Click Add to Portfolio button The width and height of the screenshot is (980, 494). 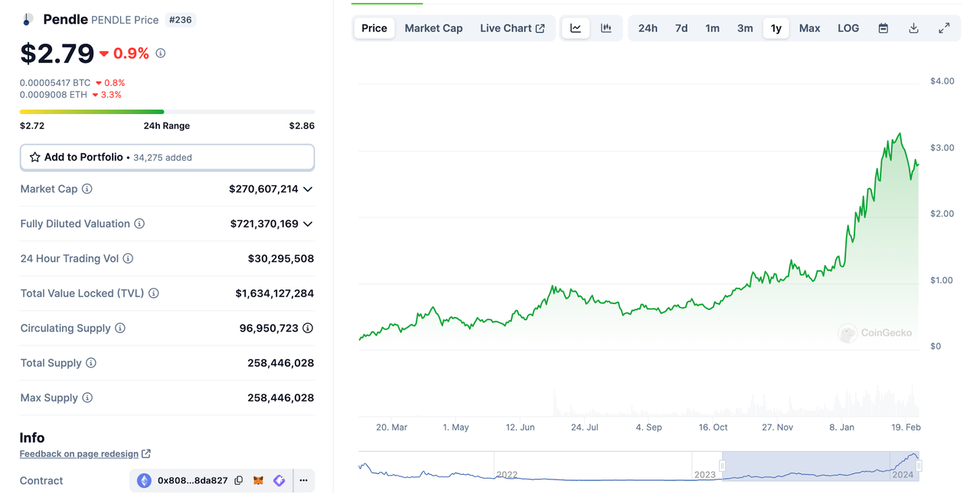(x=167, y=157)
